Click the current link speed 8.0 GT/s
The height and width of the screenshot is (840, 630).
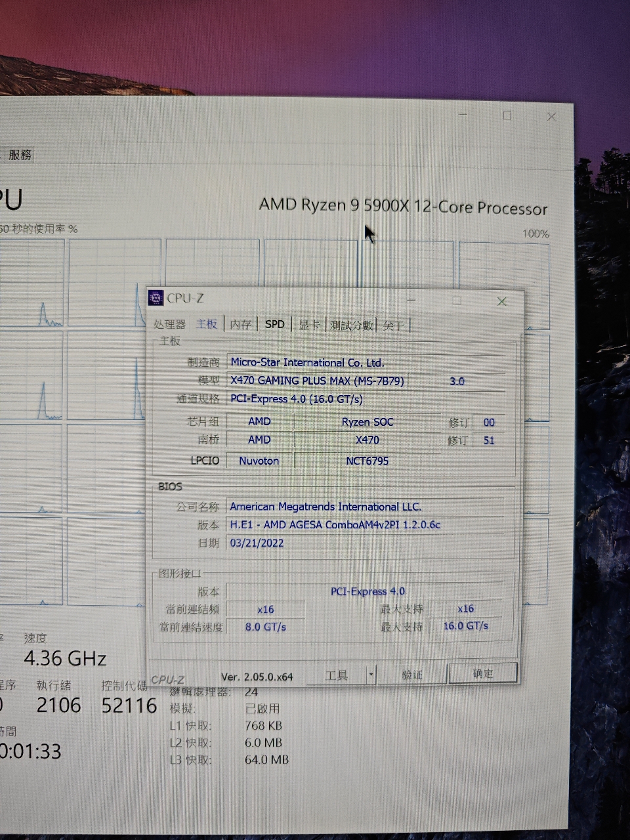pyautogui.click(x=266, y=627)
